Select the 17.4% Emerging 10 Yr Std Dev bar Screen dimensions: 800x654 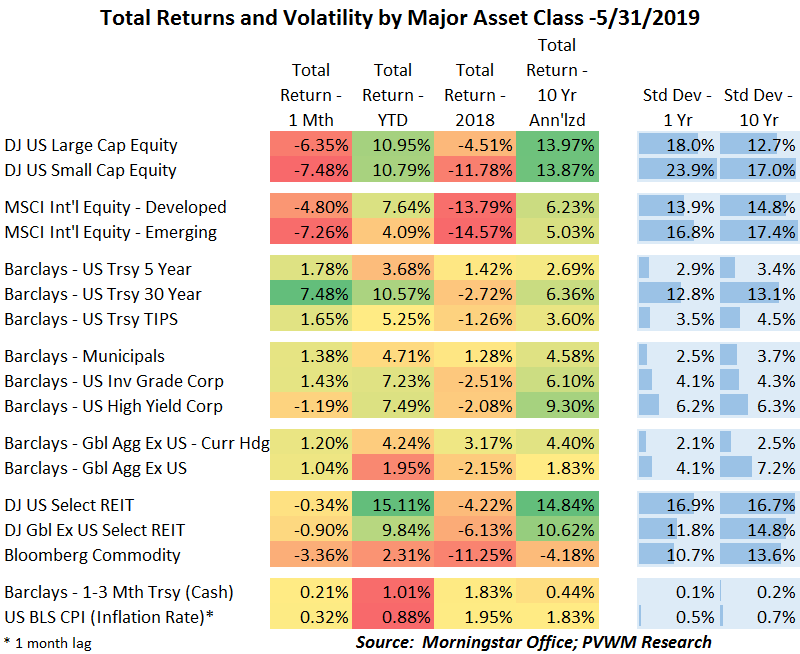[758, 232]
